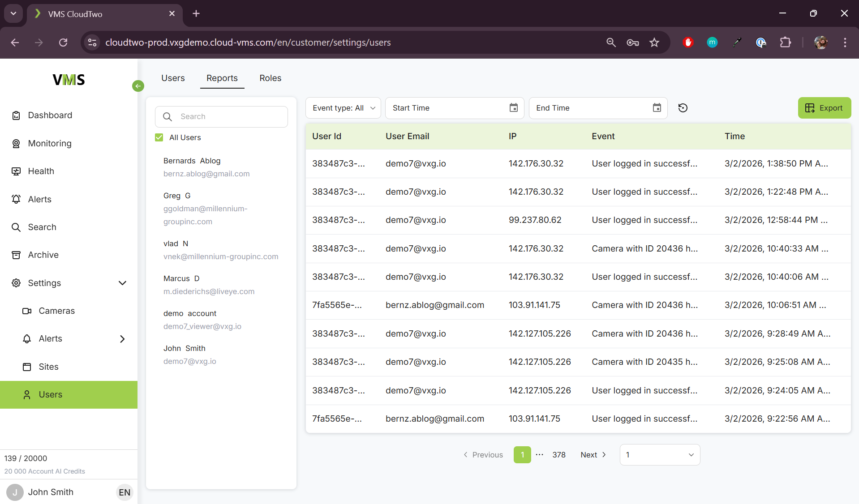Switch to the Users tab
Viewport: 859px width, 504px height.
pyautogui.click(x=173, y=78)
